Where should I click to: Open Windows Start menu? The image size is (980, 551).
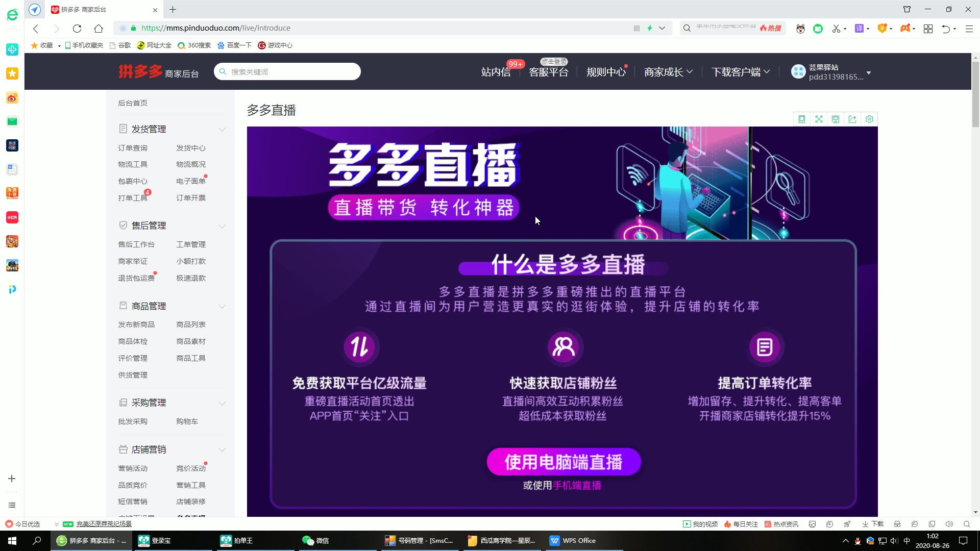pos(12,541)
